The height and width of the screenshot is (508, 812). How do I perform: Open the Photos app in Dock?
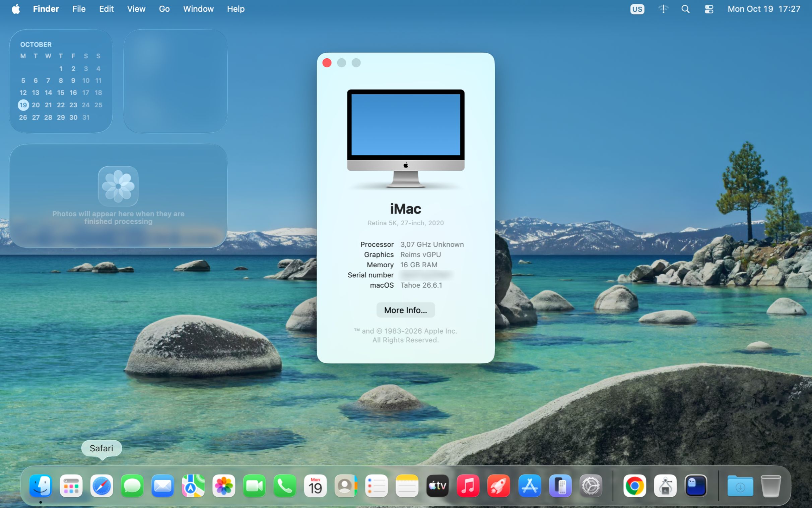pos(224,486)
